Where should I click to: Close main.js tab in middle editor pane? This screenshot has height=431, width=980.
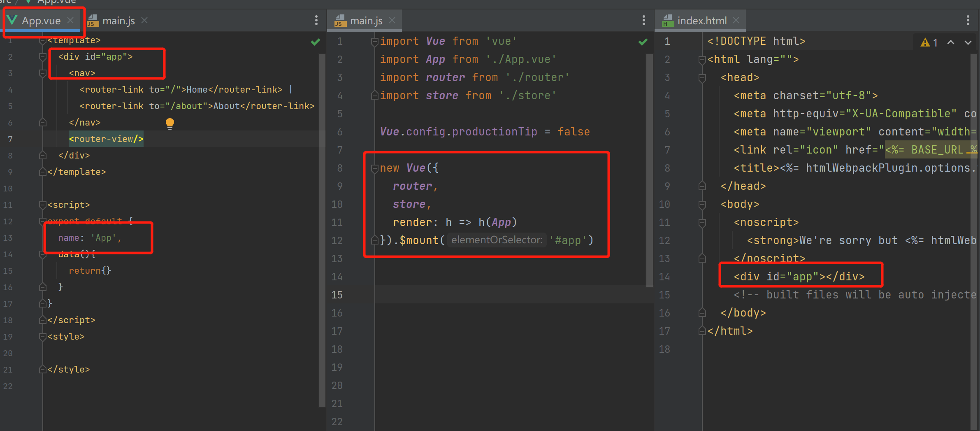coord(392,20)
